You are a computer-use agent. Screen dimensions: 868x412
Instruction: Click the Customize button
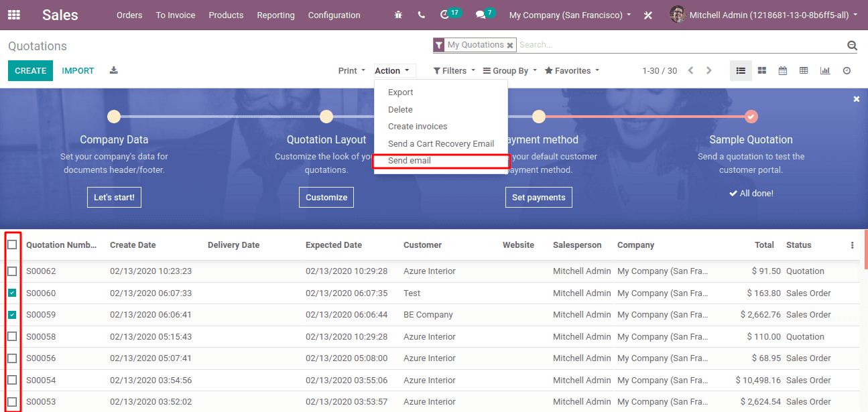click(326, 197)
